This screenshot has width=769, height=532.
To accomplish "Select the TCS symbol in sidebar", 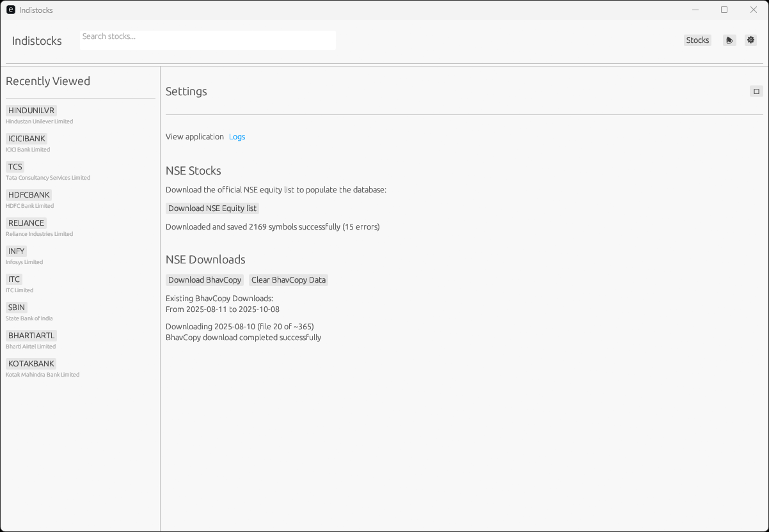I will click(x=15, y=167).
